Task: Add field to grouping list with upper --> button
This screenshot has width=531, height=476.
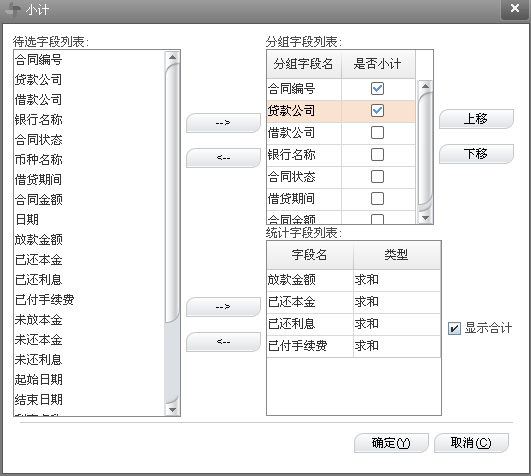Action: (x=223, y=123)
